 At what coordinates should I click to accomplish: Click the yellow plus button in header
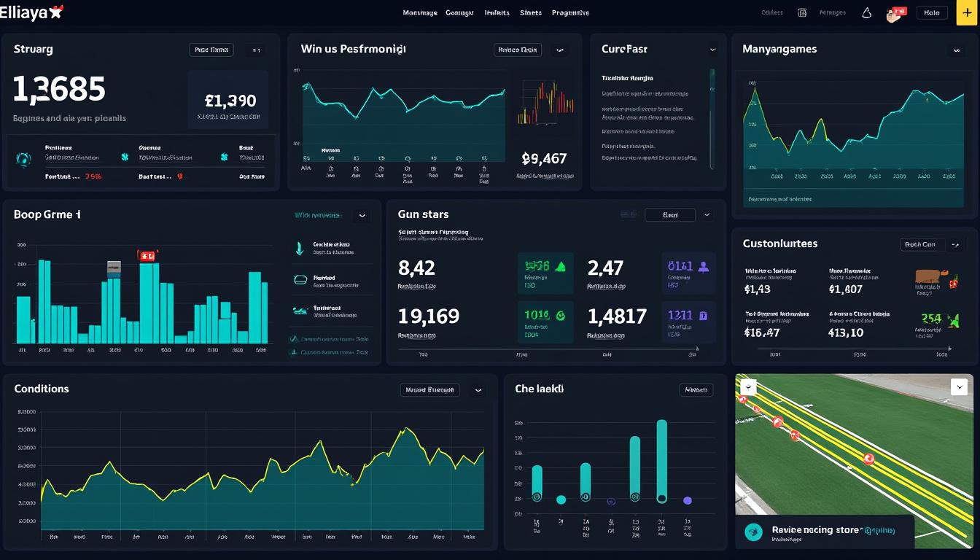click(x=966, y=13)
